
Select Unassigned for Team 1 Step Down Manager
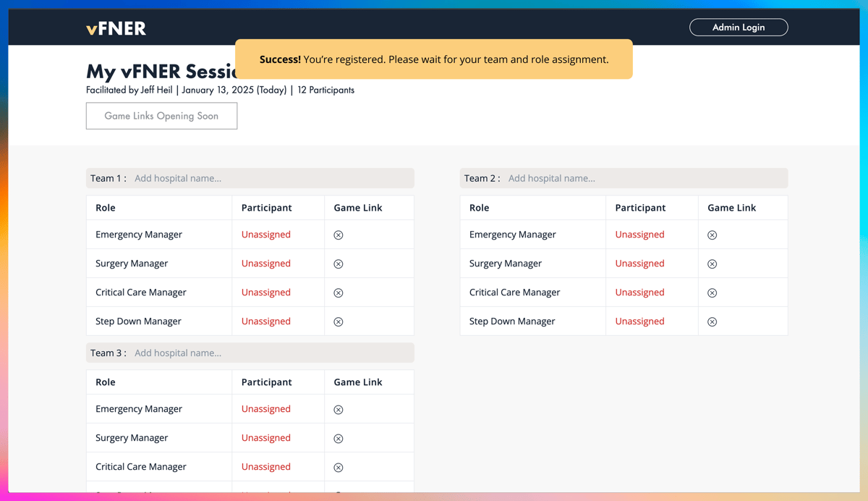click(266, 321)
